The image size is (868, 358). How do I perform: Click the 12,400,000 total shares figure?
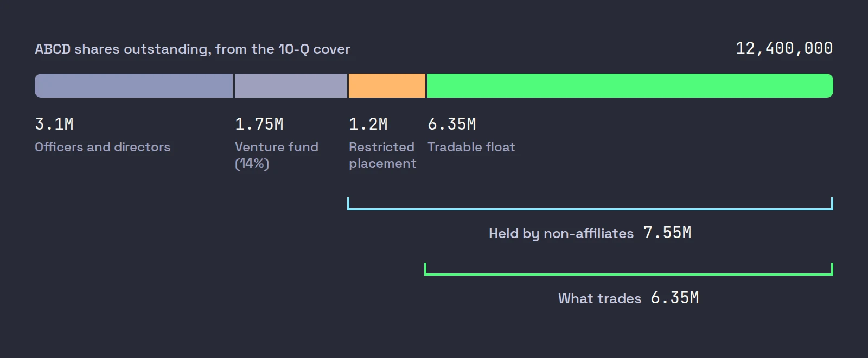(x=784, y=48)
